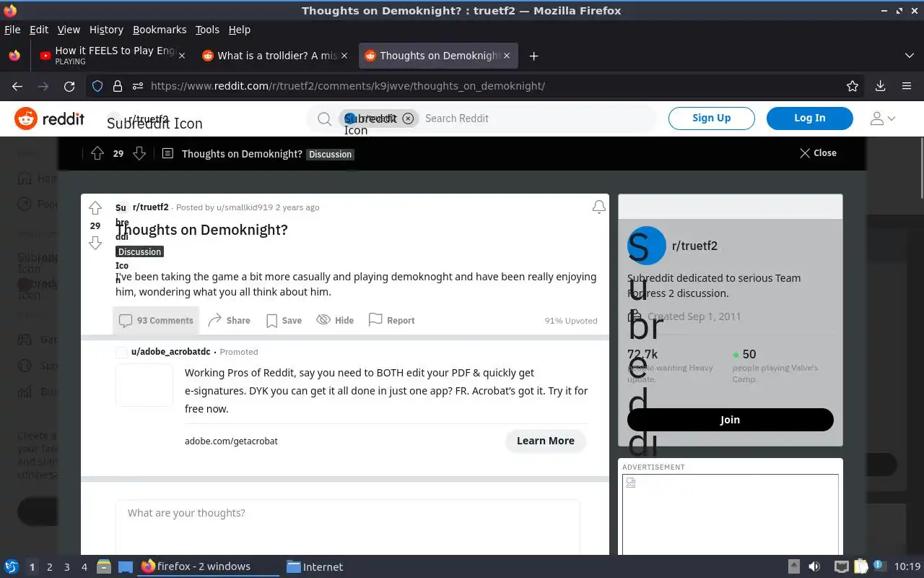
Task: Close the post overlay with Close
Action: 818,153
